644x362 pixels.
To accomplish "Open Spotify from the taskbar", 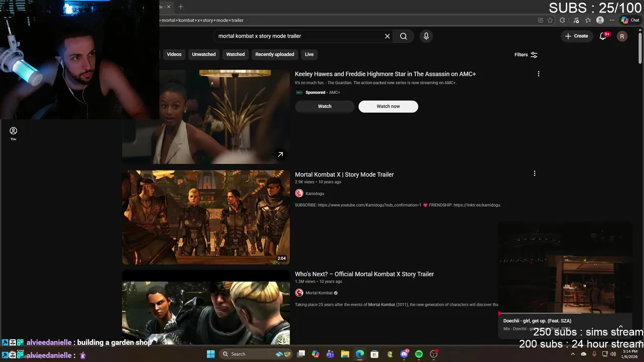I will [x=419, y=354].
